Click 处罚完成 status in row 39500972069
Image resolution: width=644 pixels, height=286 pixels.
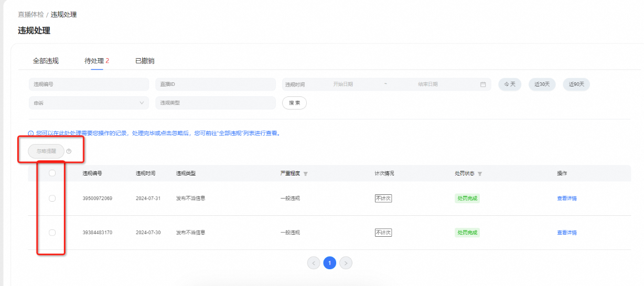coord(467,198)
